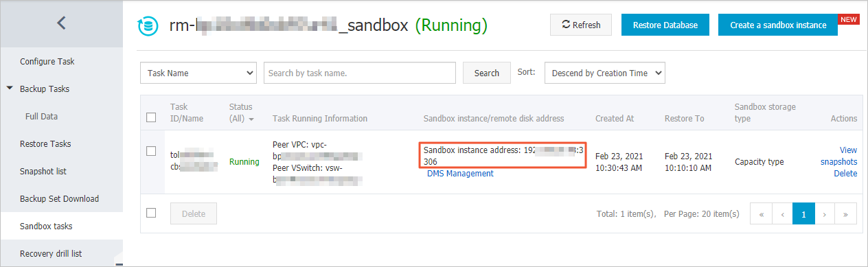This screenshot has width=868, height=267.
Task: Click the bottom Delete button
Action: pos(193,213)
